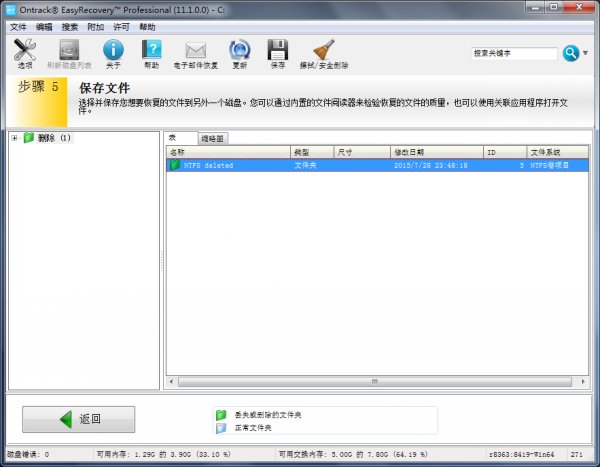Switch to the 缩略图 thumbnail tab
The width and height of the screenshot is (600, 467).
coord(212,139)
